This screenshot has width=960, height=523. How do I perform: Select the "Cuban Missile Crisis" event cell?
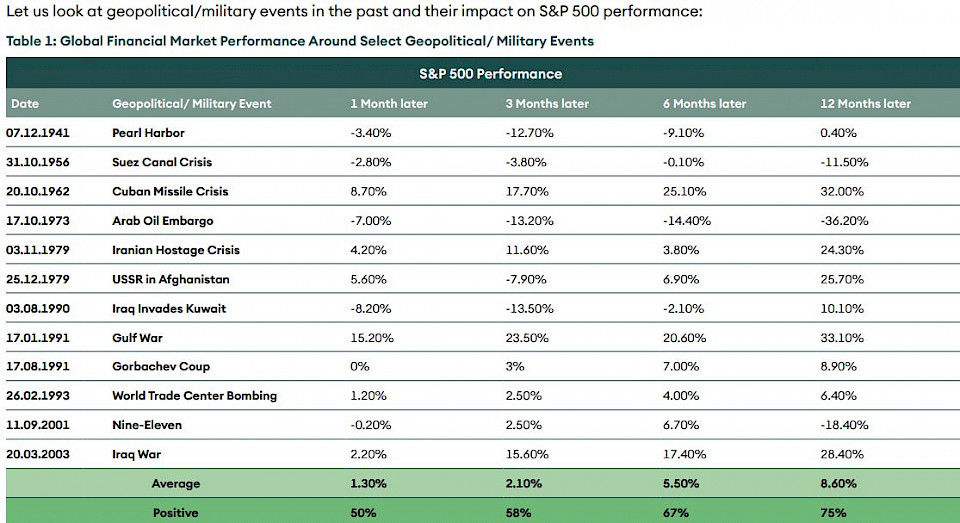pos(170,191)
